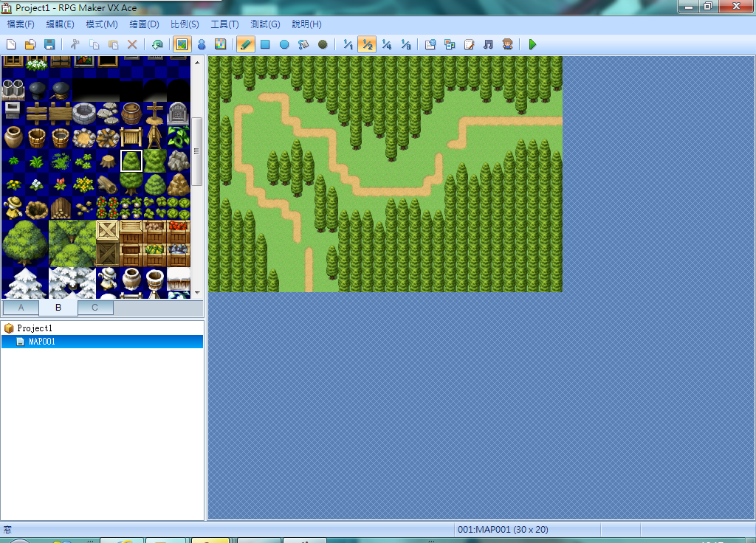Open the Character Generator icon
The image size is (756, 543).
pyautogui.click(x=507, y=45)
